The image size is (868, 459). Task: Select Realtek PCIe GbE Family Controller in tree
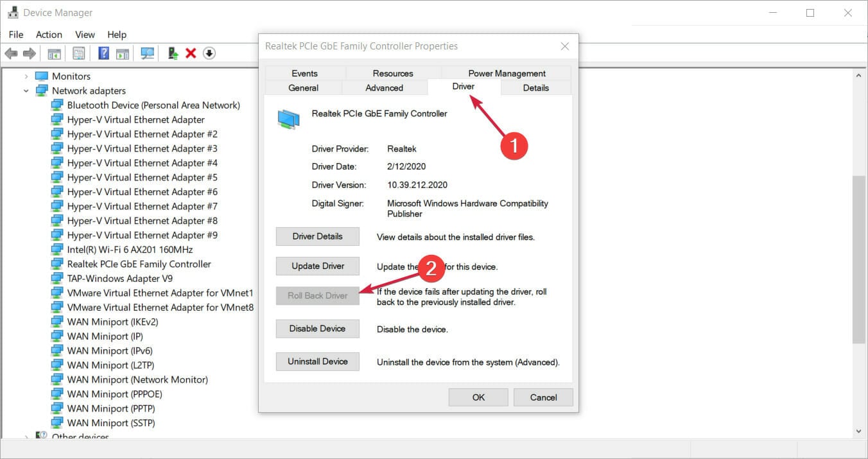[x=139, y=264]
